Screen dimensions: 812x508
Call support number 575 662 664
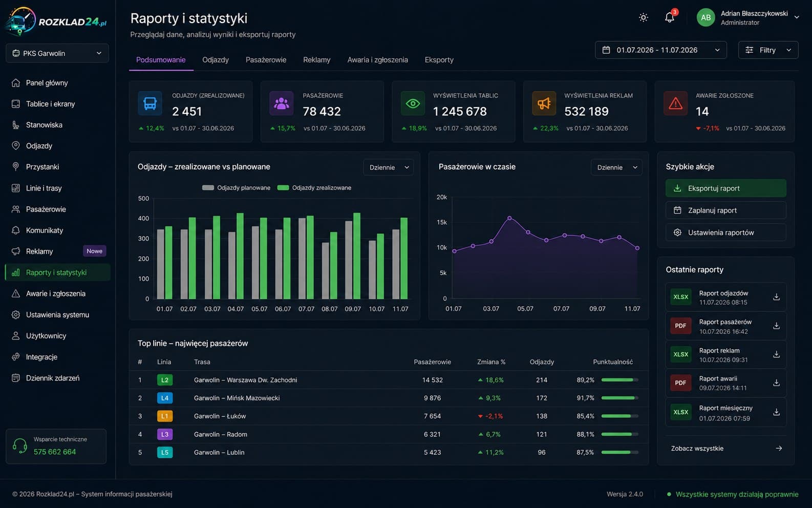(55, 452)
